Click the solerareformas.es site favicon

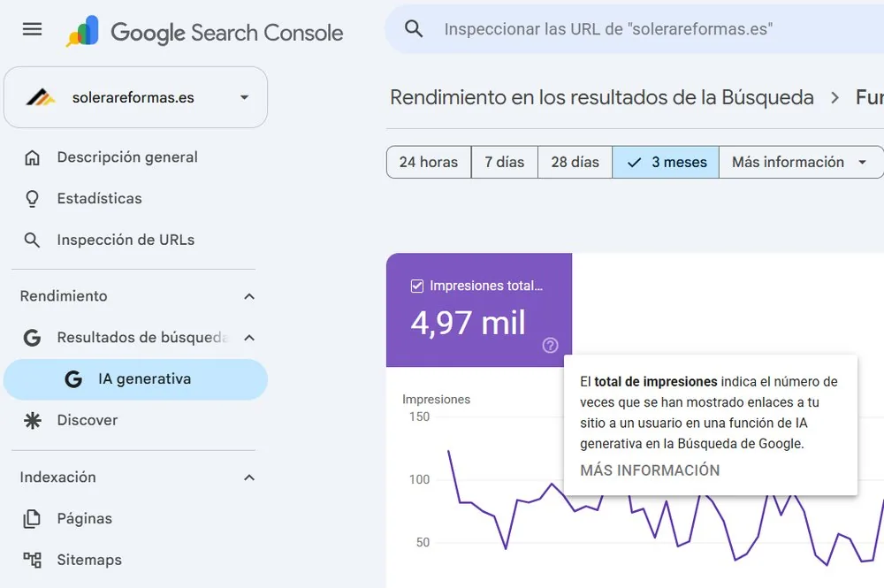point(41,97)
